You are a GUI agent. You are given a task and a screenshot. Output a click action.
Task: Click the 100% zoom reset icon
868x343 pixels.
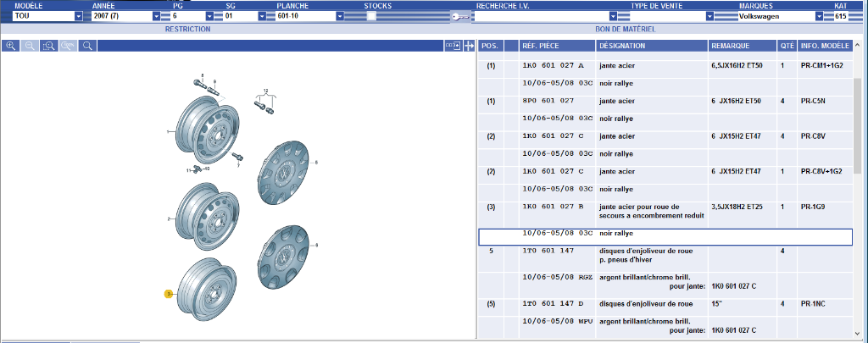(x=67, y=46)
